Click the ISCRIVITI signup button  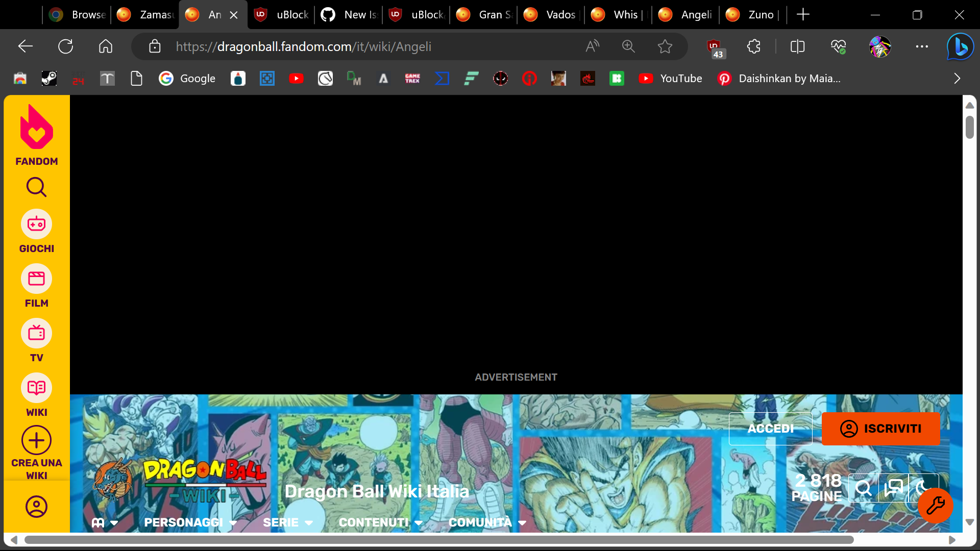pos(881,429)
